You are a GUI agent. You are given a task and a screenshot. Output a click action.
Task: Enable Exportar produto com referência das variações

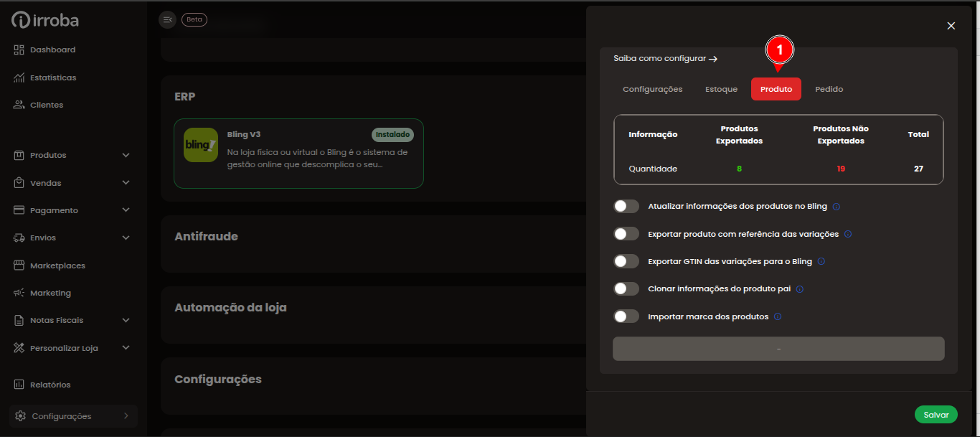626,234
